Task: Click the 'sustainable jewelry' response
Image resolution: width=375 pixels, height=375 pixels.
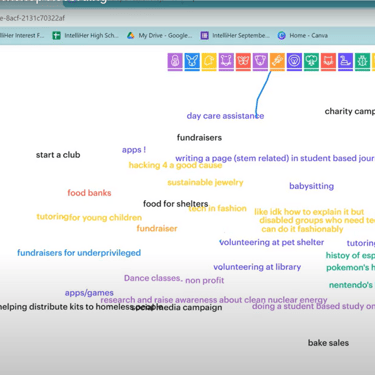Action: pos(205,182)
